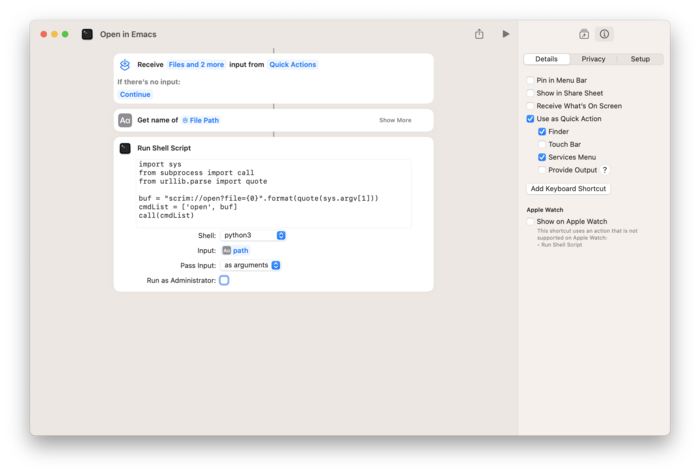Enable Show on Apple Watch checkbox

530,222
